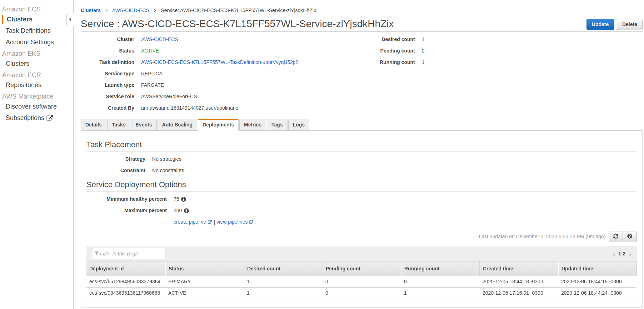Screen dimensions: 644x309
Task: Select deployment ecs-svc/0343635136117960658
Action: (125, 293)
